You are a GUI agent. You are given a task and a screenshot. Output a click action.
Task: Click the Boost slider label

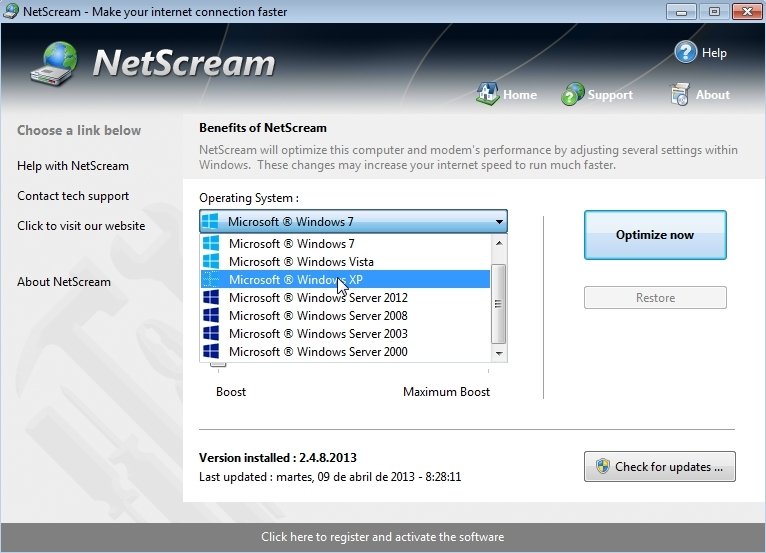click(x=231, y=392)
